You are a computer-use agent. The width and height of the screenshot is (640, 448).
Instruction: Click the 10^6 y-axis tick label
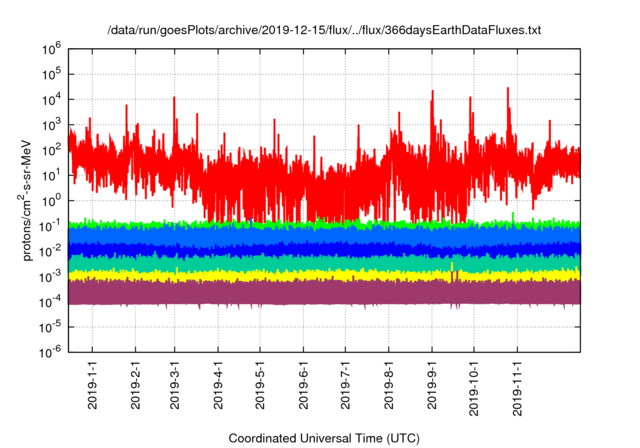pyautogui.click(x=51, y=49)
